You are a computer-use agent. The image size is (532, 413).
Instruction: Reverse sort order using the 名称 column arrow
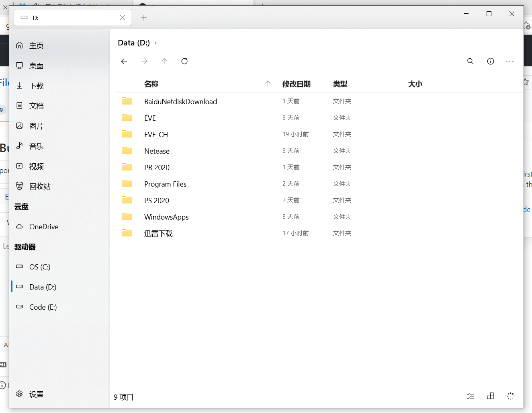(267, 84)
